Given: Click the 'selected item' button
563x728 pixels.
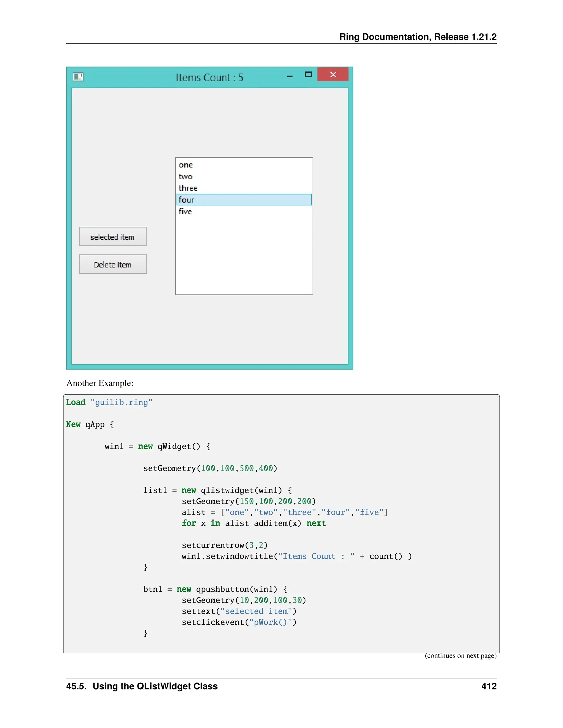Looking at the screenshot, I should coord(113,237).
